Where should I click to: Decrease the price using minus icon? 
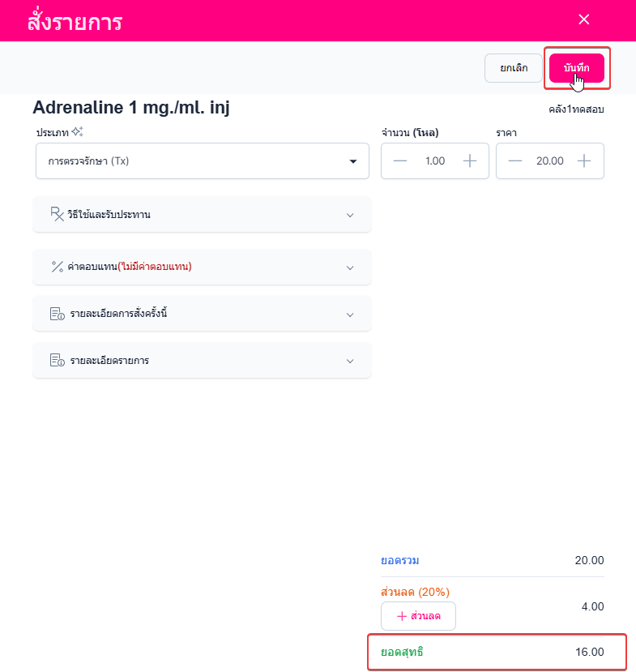pos(515,161)
